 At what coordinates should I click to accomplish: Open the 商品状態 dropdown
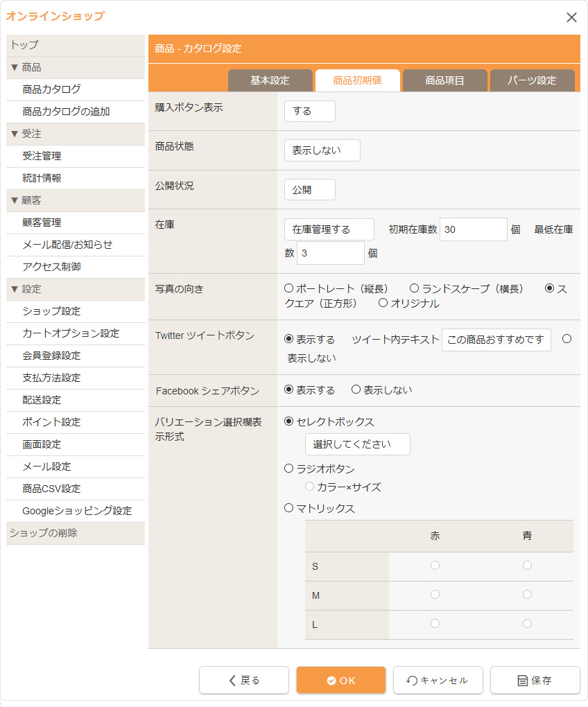(x=322, y=150)
